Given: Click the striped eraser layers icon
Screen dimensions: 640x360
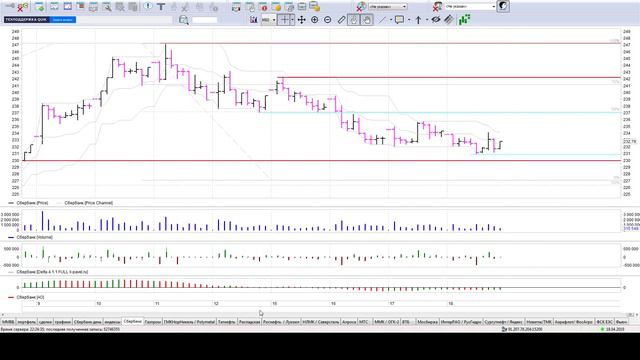Looking at the screenshot, I should click(449, 20).
